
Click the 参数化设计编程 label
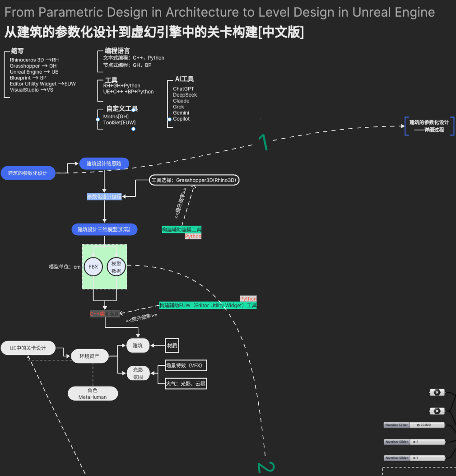104,197
